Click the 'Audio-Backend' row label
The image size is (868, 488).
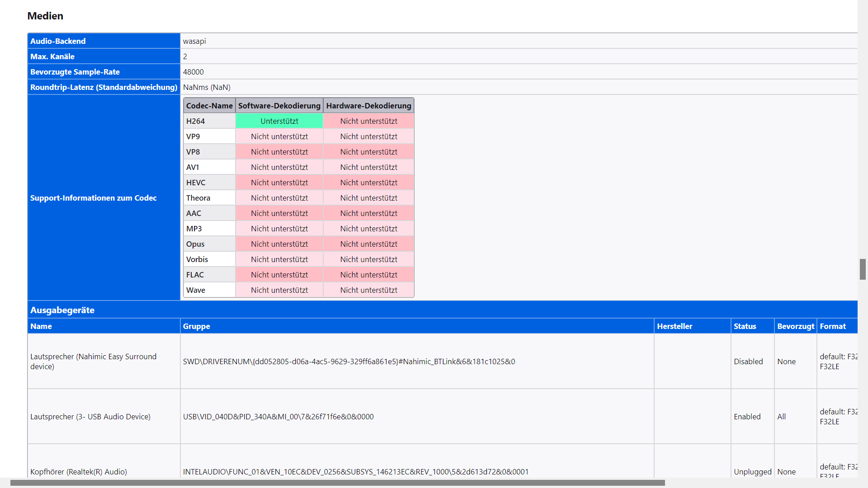click(x=58, y=41)
